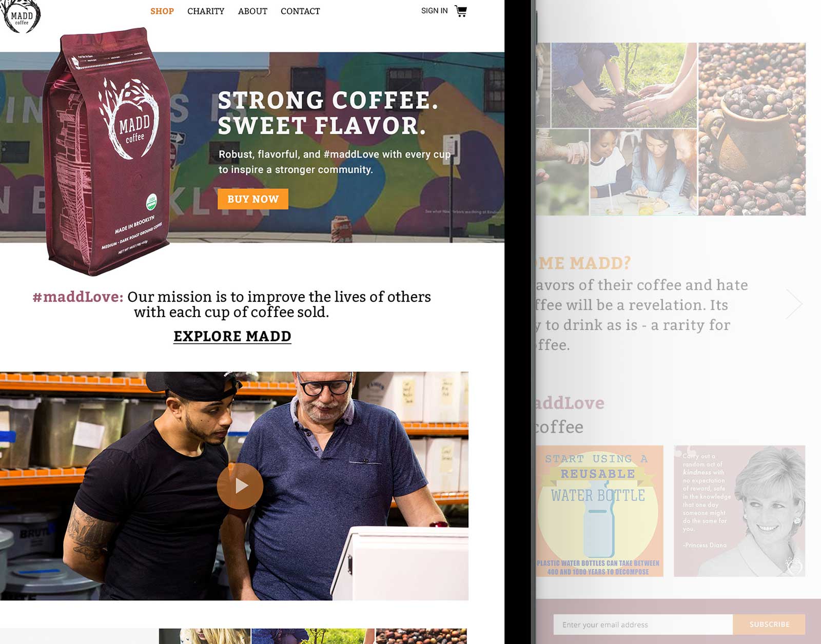821x644 pixels.
Task: Select the tree planting hands photo
Action: [624, 85]
